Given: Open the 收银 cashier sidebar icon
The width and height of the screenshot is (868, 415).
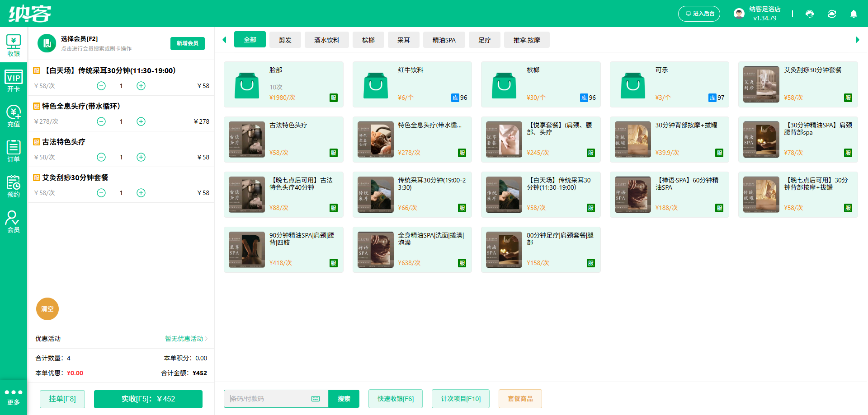Looking at the screenshot, I should point(14,45).
